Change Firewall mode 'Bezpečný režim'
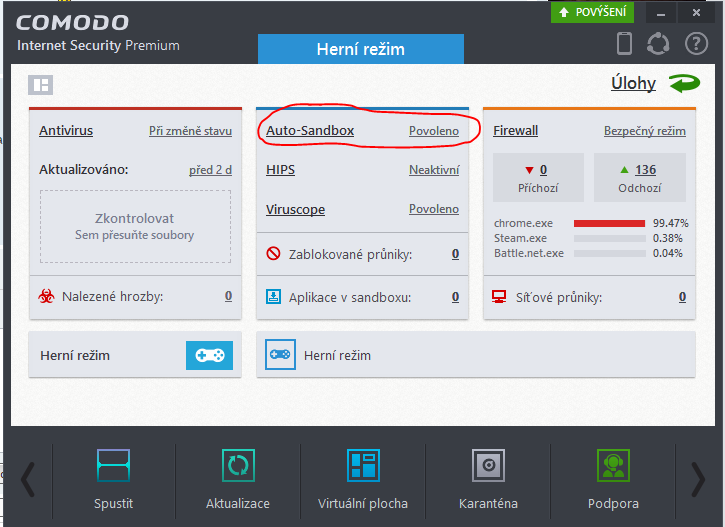 645,131
